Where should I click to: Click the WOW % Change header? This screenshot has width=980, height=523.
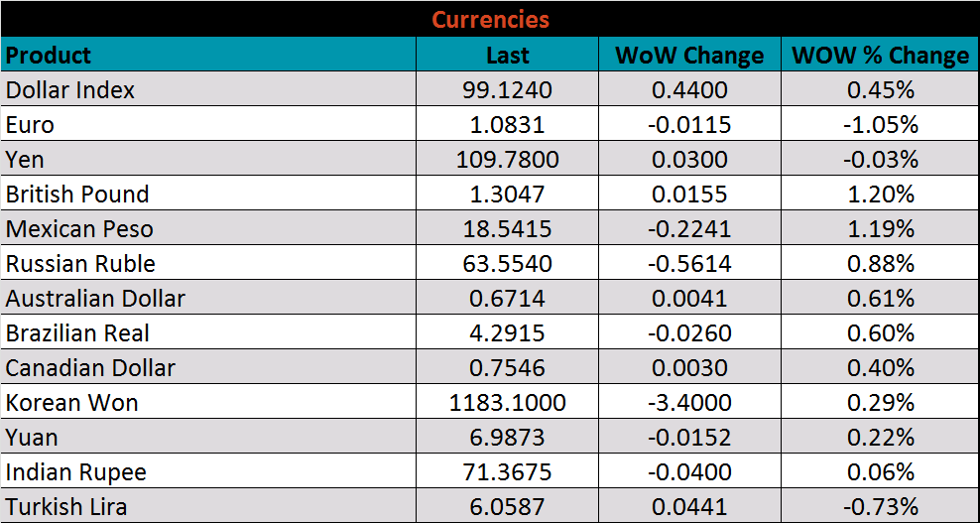(x=880, y=56)
